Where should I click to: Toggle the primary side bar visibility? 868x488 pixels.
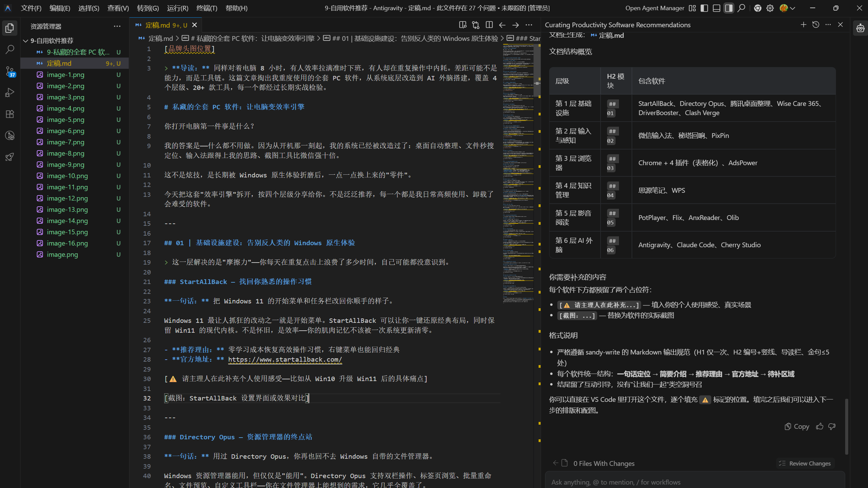[704, 8]
